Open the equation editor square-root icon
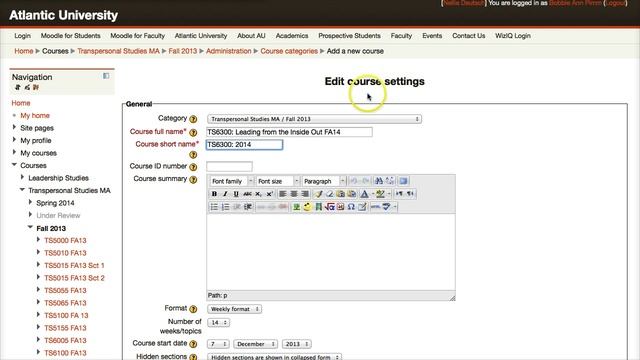The image size is (640, 360). (329, 207)
